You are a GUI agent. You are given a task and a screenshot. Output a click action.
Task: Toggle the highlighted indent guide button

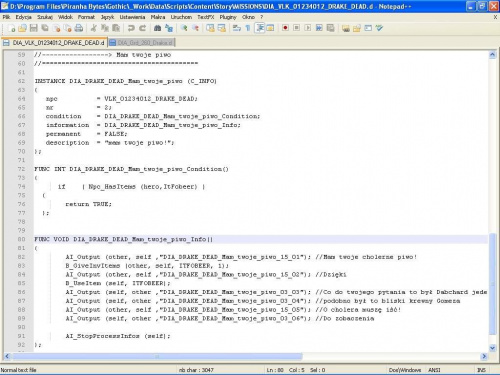[259, 28]
